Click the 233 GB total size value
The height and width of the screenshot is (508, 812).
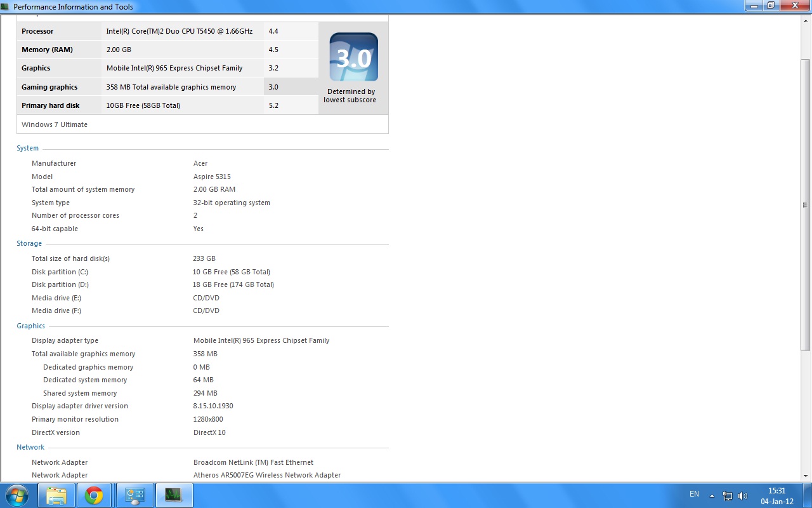pyautogui.click(x=204, y=258)
